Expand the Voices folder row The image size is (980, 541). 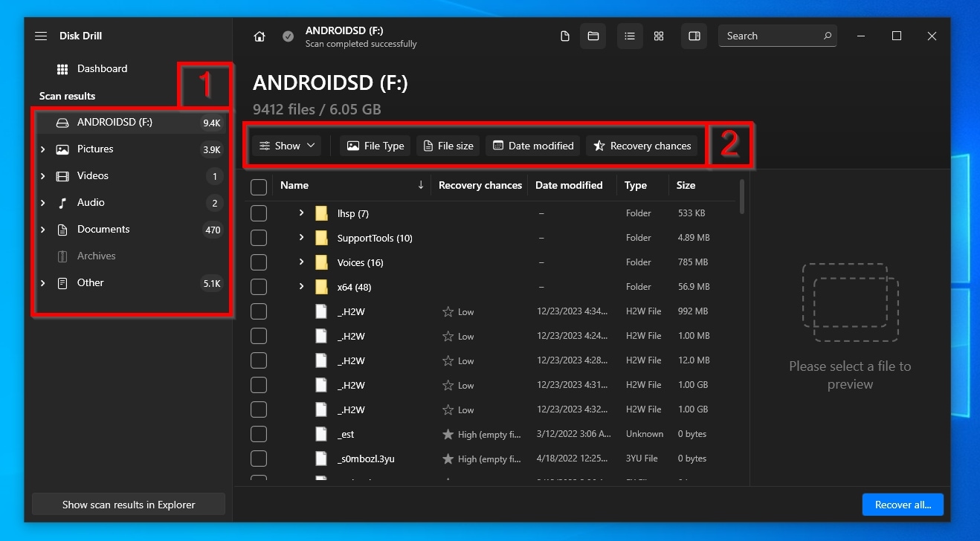click(x=301, y=262)
